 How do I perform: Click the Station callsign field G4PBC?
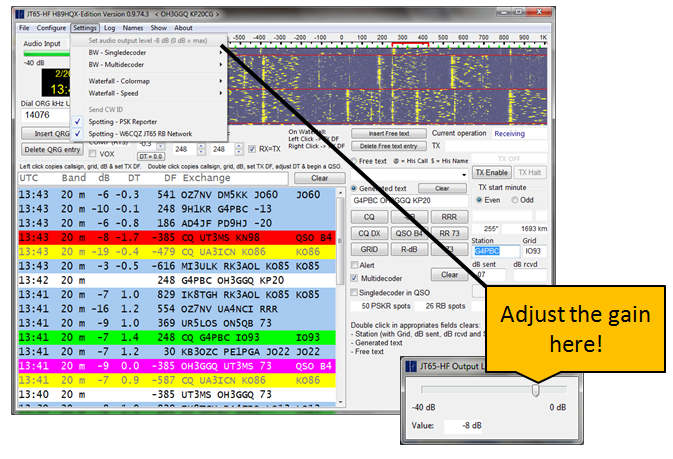pyautogui.click(x=496, y=251)
